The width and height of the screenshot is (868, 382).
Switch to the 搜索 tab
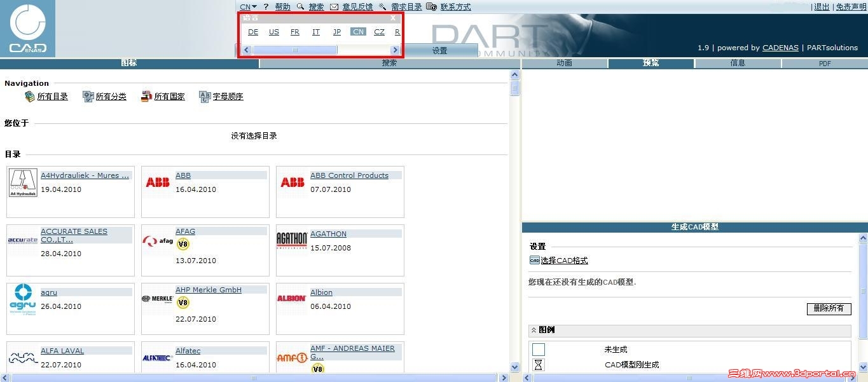pyautogui.click(x=390, y=63)
